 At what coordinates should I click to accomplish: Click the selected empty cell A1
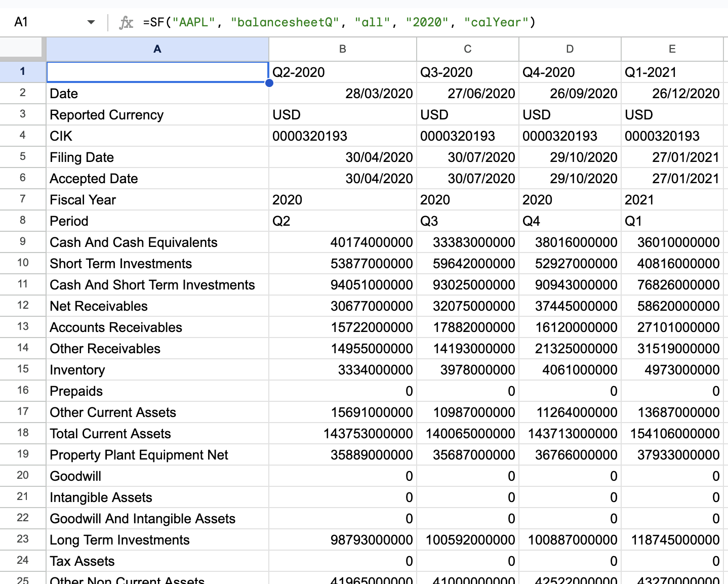(x=157, y=72)
